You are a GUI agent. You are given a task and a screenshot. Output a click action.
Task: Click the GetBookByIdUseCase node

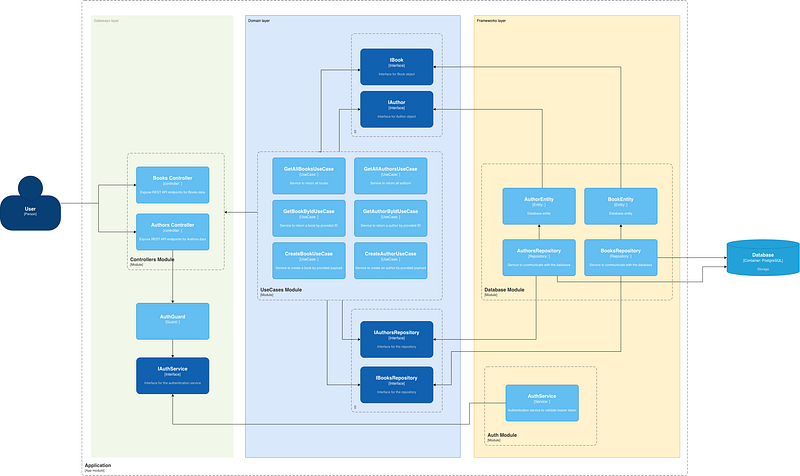tap(309, 218)
